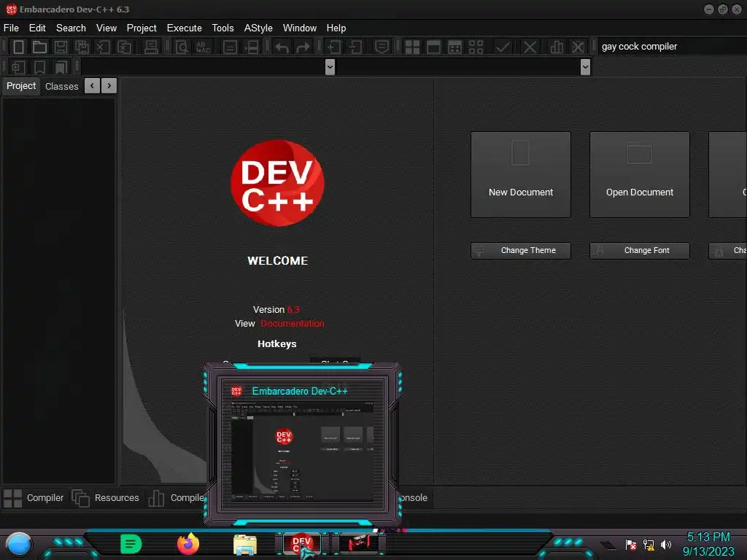Click the checkmark toolbar icon

point(503,47)
